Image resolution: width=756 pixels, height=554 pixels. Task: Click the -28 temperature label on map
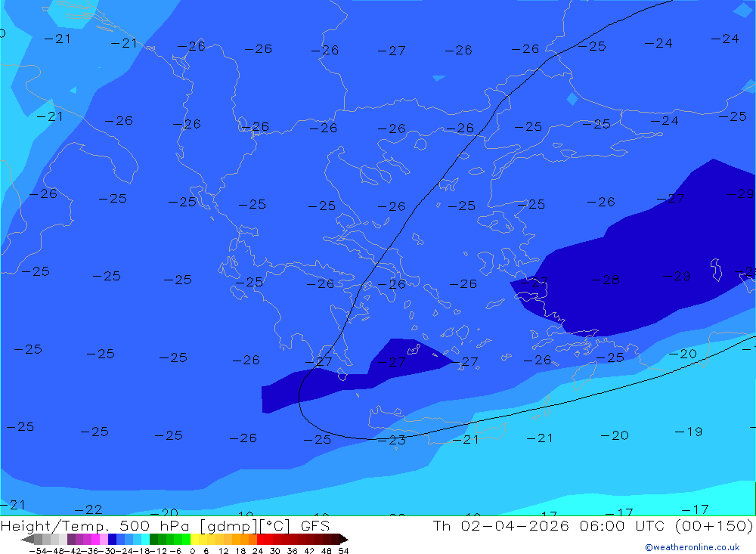point(605,280)
